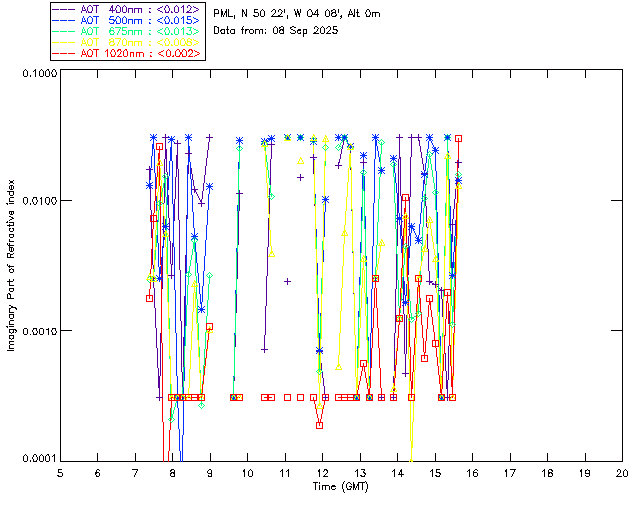Viewport: 640px width, 512px height.
Task: Click the 'Imaginary Part of Refractive index' axis title
Action: [11, 265]
